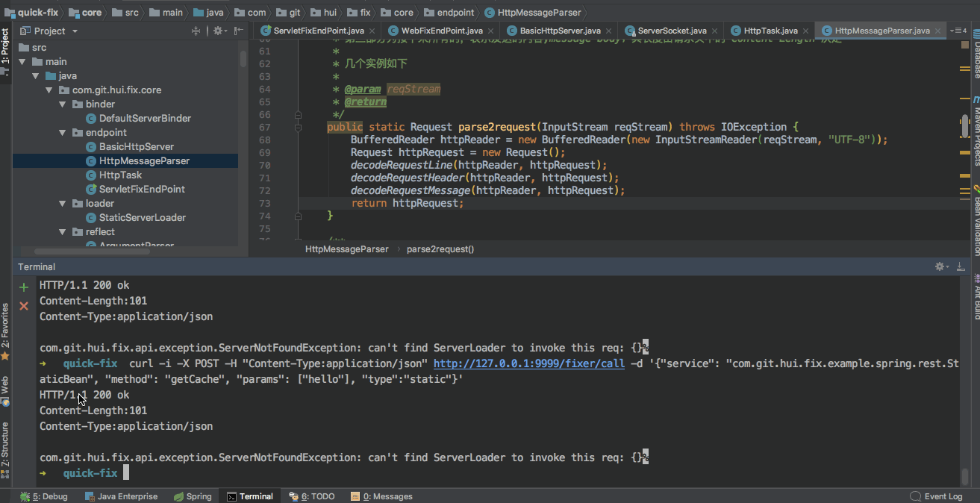Open the Web tool window
980x503 pixels.
pos(5,390)
